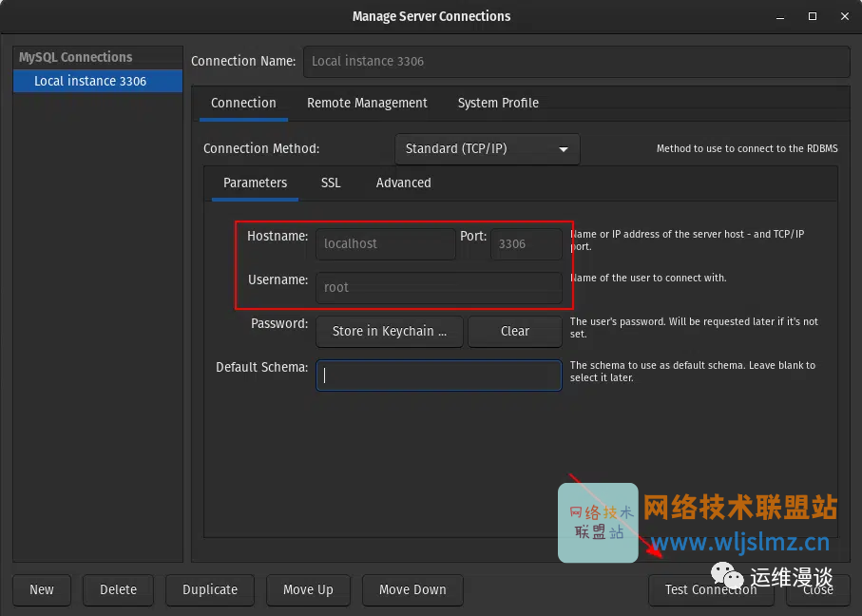
Task: Click 'Method to use to connect to the RDBMS' text
Action: (747, 148)
